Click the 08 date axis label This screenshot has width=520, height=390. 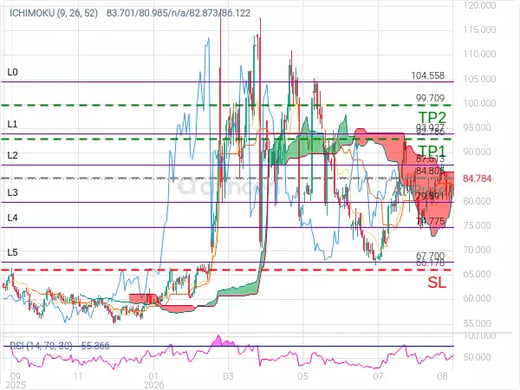pos(442,377)
